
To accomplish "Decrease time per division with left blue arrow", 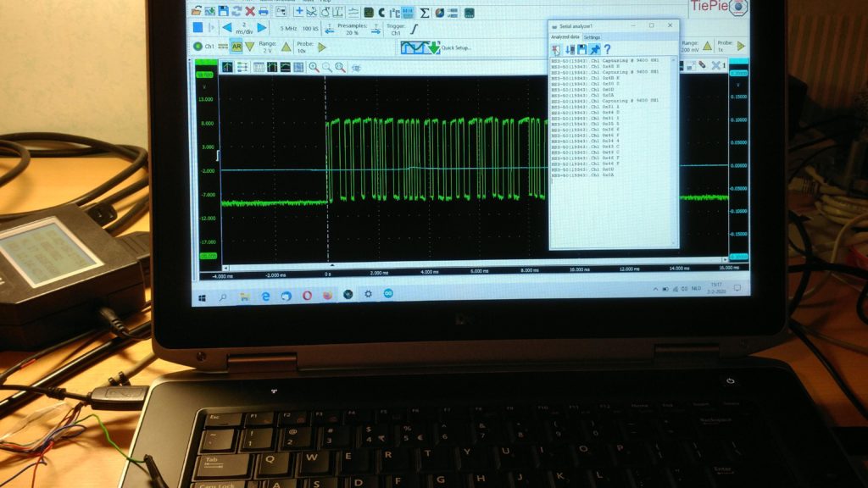I will (227, 27).
